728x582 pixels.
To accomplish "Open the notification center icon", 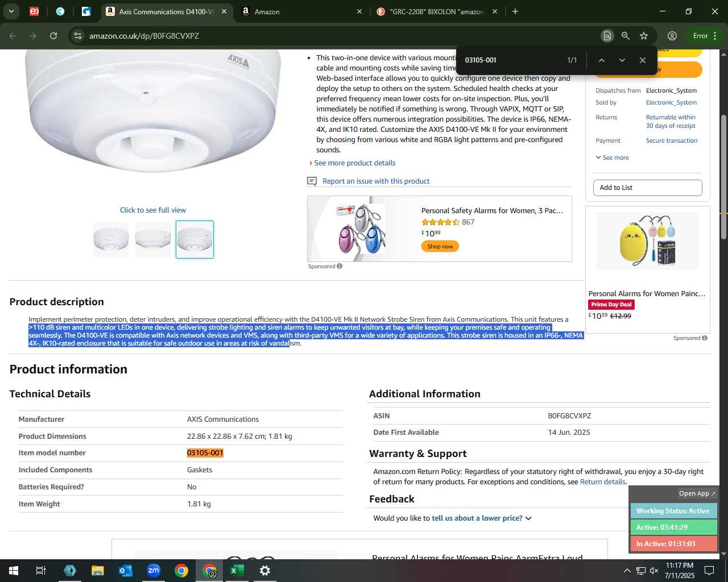I will 709,571.
